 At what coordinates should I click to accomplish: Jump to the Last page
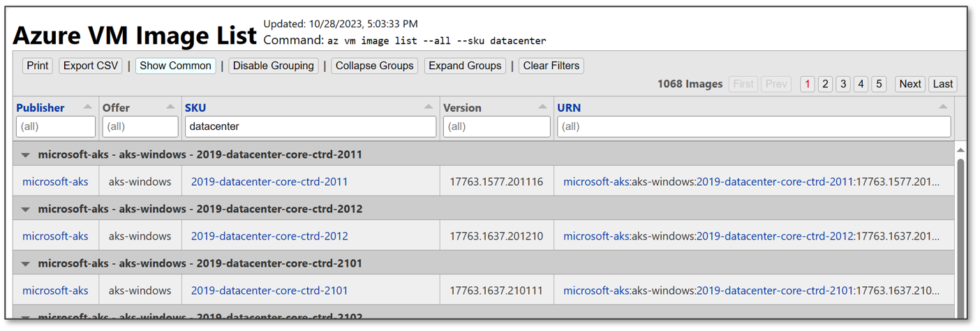pyautogui.click(x=943, y=84)
